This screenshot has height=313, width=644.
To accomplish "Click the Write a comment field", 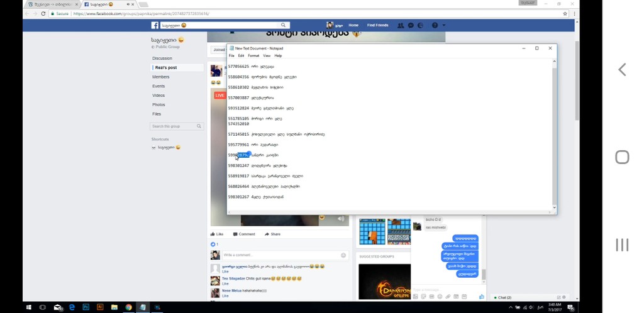I will click(x=285, y=255).
